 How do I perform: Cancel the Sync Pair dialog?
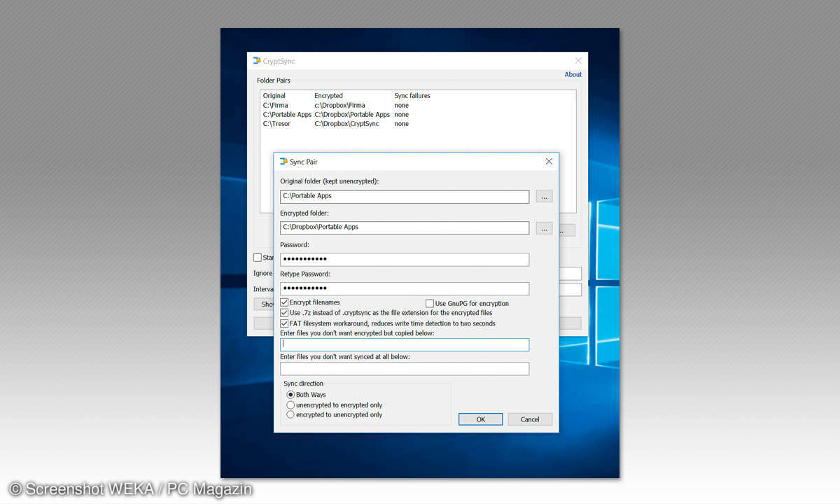[x=530, y=419]
